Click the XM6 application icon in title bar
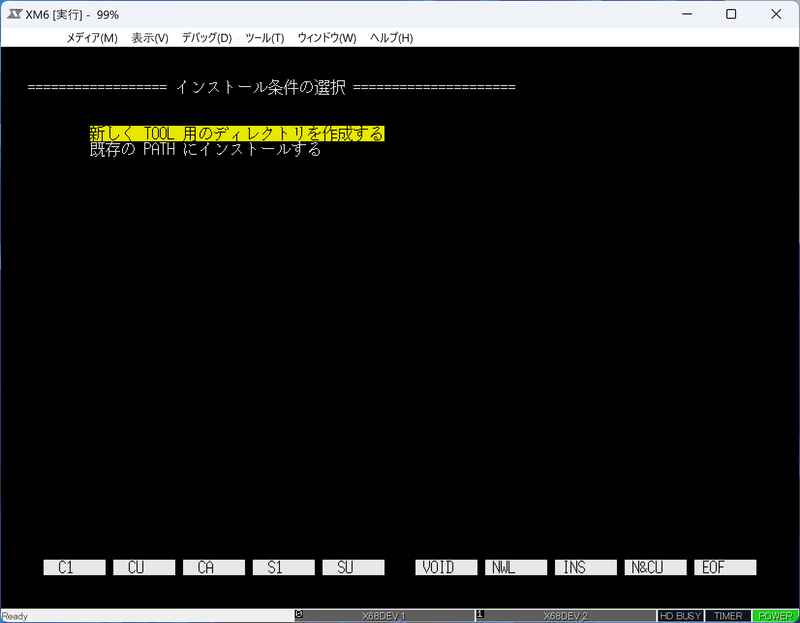Image resolution: width=800 pixels, height=623 pixels. click(x=14, y=14)
